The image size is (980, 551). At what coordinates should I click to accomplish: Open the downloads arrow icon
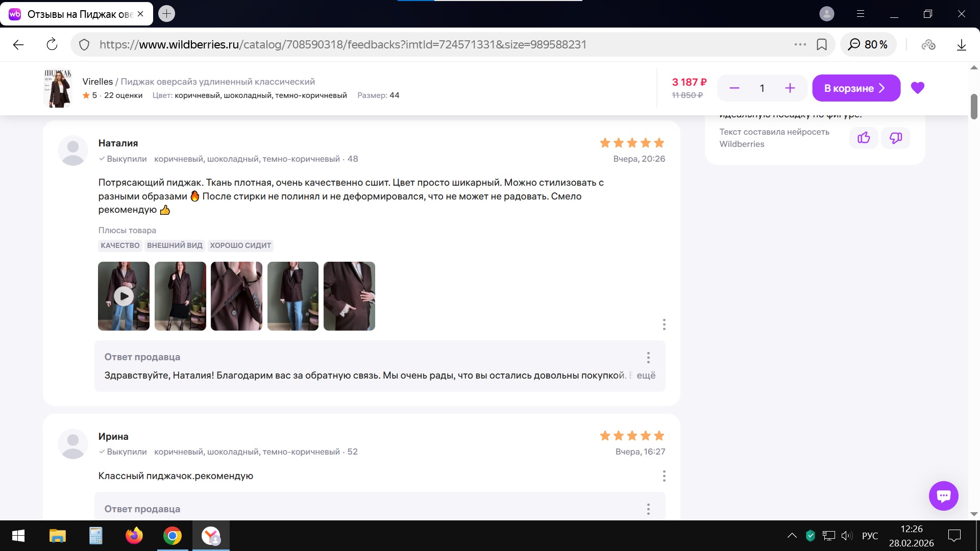tap(961, 44)
